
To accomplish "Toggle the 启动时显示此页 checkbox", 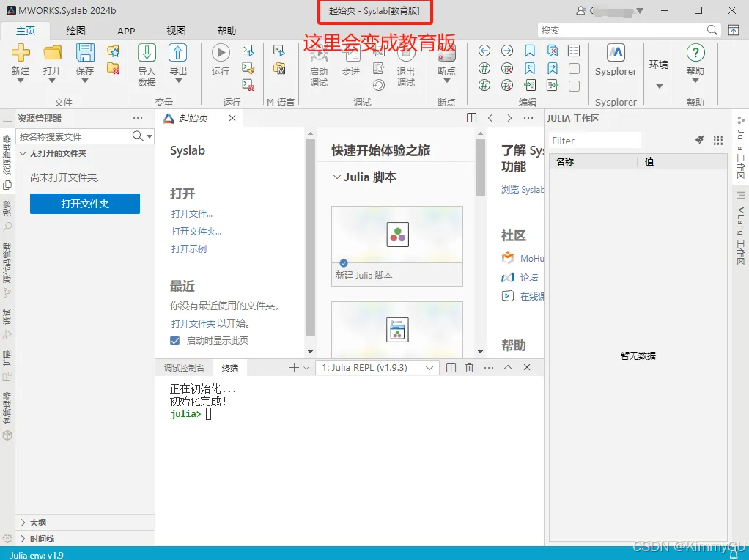I will click(x=175, y=340).
